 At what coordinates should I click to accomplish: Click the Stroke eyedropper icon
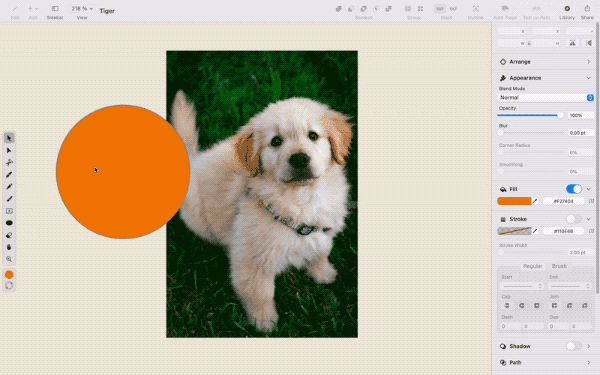tap(535, 231)
